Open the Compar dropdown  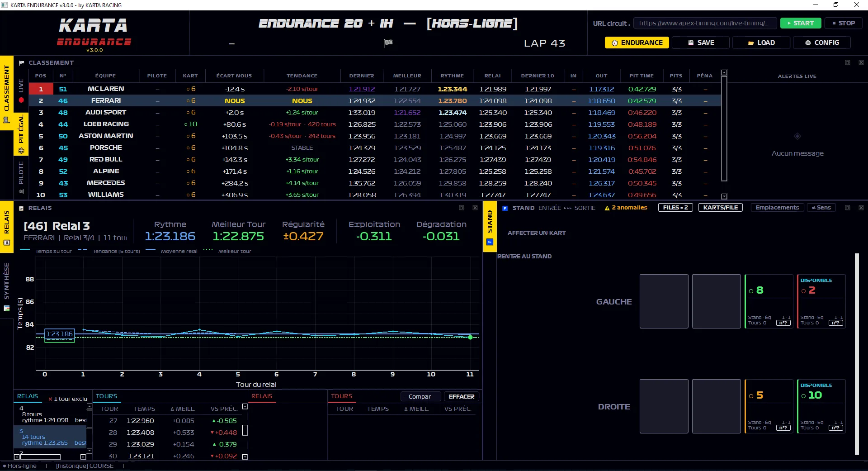420,396
